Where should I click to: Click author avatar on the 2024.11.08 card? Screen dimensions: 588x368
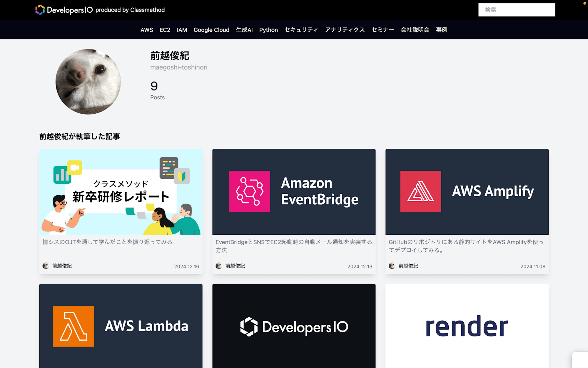(x=392, y=266)
